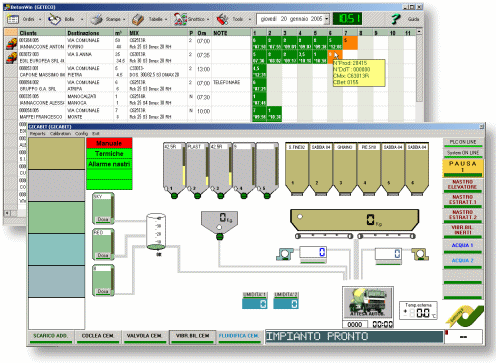Open the Calibration menu
Viewport: 496px width, 363px height.
tap(60, 134)
